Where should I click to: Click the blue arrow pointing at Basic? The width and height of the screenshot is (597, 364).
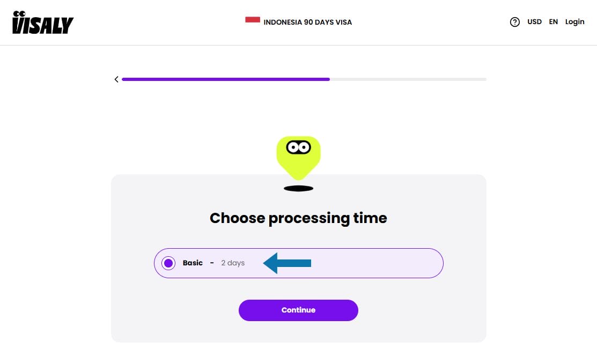287,263
